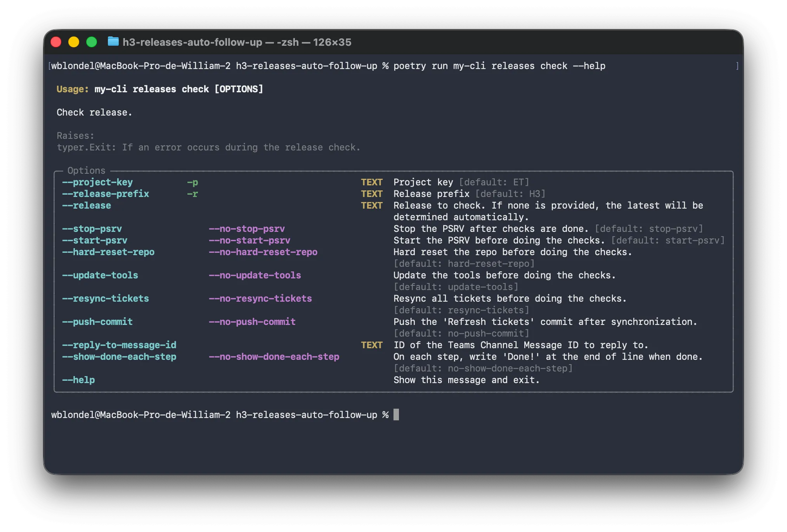Click the window title h3-releases-auto-follow-up
The image size is (787, 532).
coord(192,42)
